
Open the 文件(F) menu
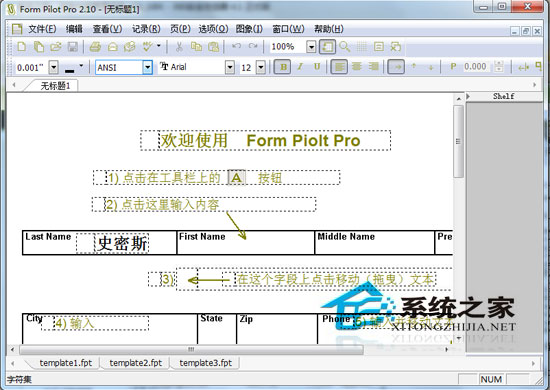pos(42,29)
